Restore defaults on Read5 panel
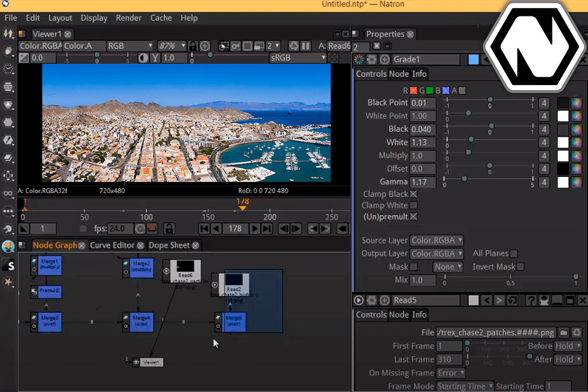This screenshot has height=392, width=588. point(512,300)
